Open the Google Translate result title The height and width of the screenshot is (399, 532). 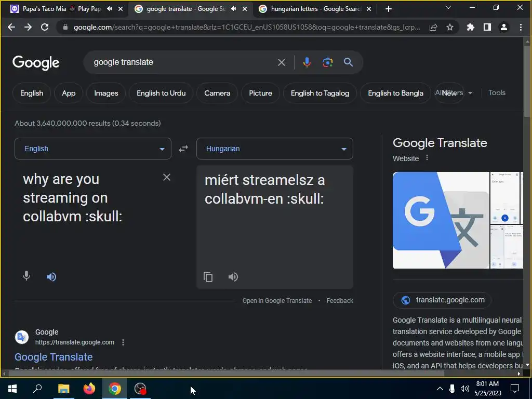(54, 357)
